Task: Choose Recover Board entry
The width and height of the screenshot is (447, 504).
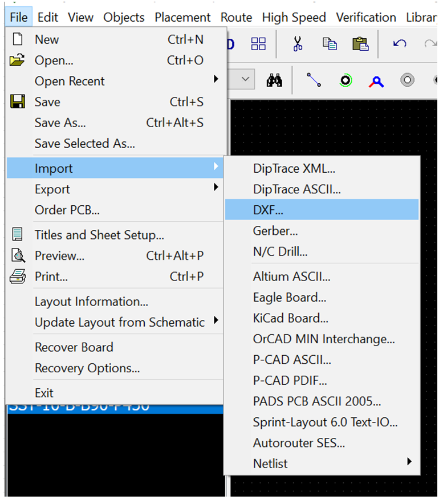Action: click(x=115, y=347)
